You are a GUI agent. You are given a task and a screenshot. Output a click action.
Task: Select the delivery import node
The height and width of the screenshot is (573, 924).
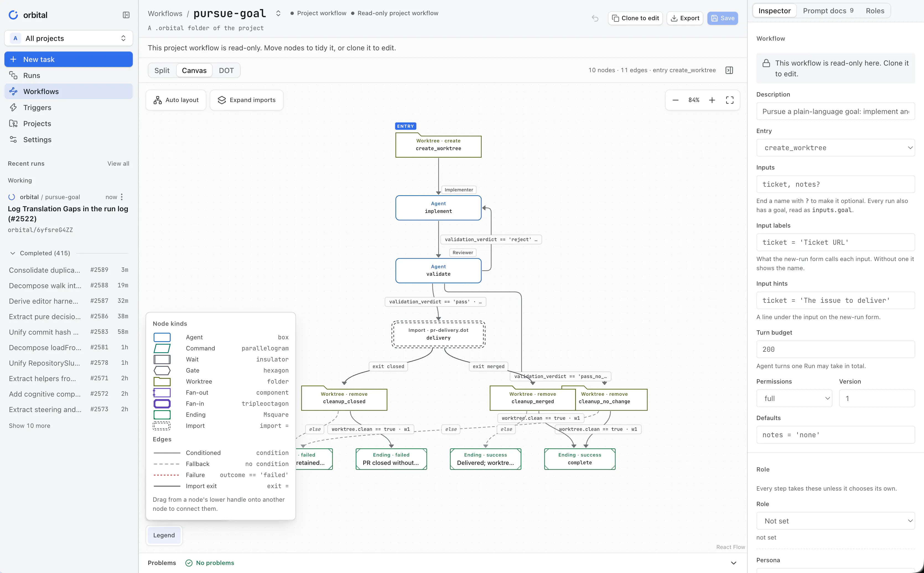[438, 334]
